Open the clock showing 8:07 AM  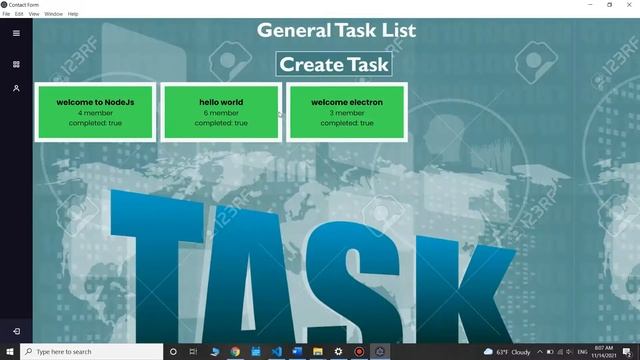[x=604, y=352]
